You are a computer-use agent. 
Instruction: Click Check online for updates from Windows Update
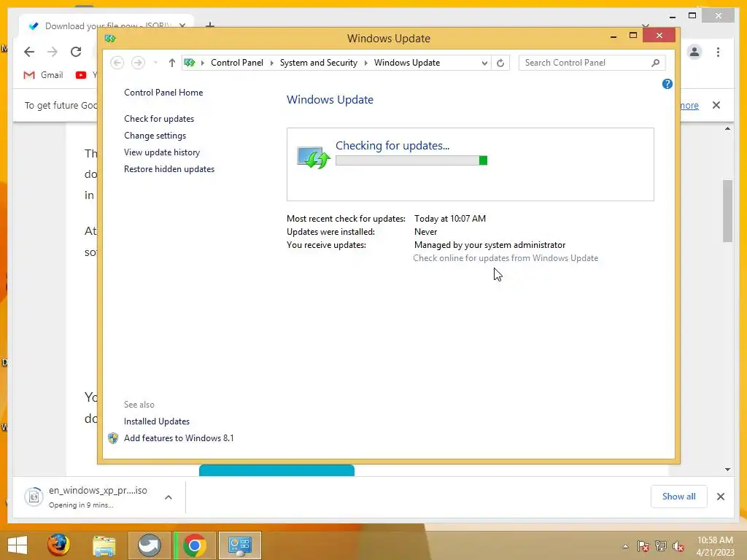tap(506, 258)
